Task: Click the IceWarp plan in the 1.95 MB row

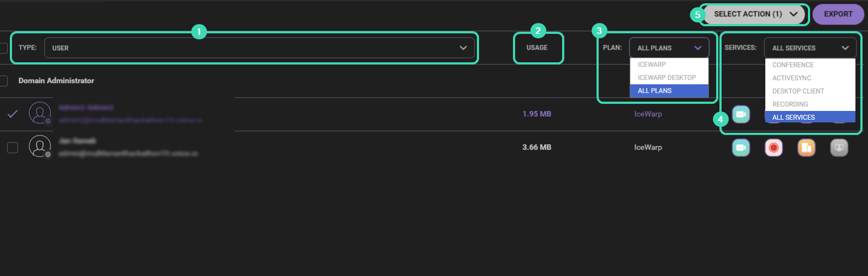Action: [x=648, y=114]
